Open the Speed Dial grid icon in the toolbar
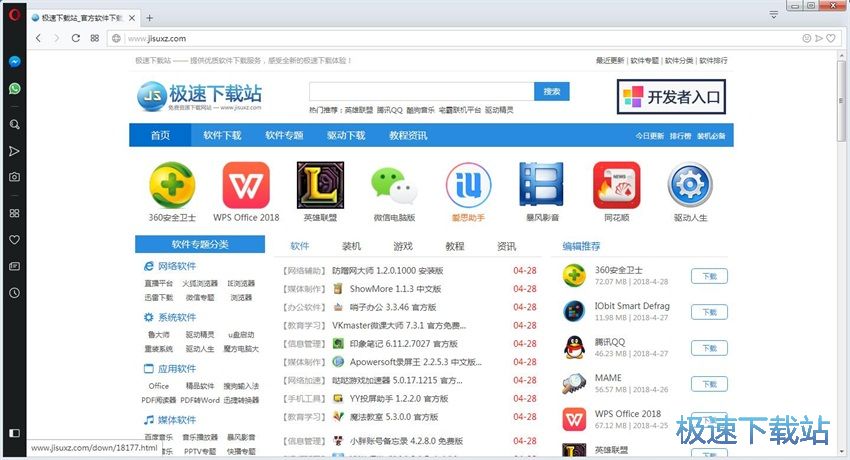 tap(95, 38)
